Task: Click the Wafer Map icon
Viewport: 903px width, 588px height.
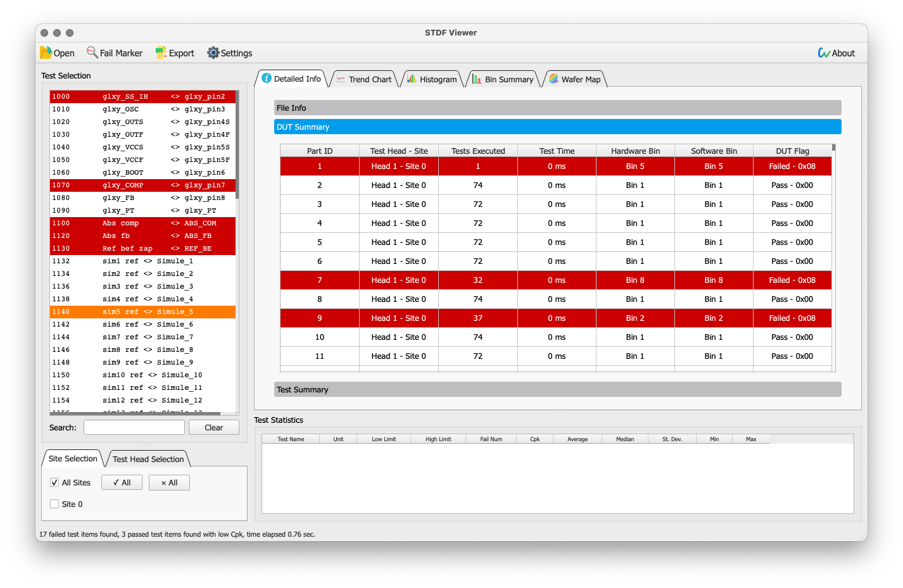Action: click(552, 78)
